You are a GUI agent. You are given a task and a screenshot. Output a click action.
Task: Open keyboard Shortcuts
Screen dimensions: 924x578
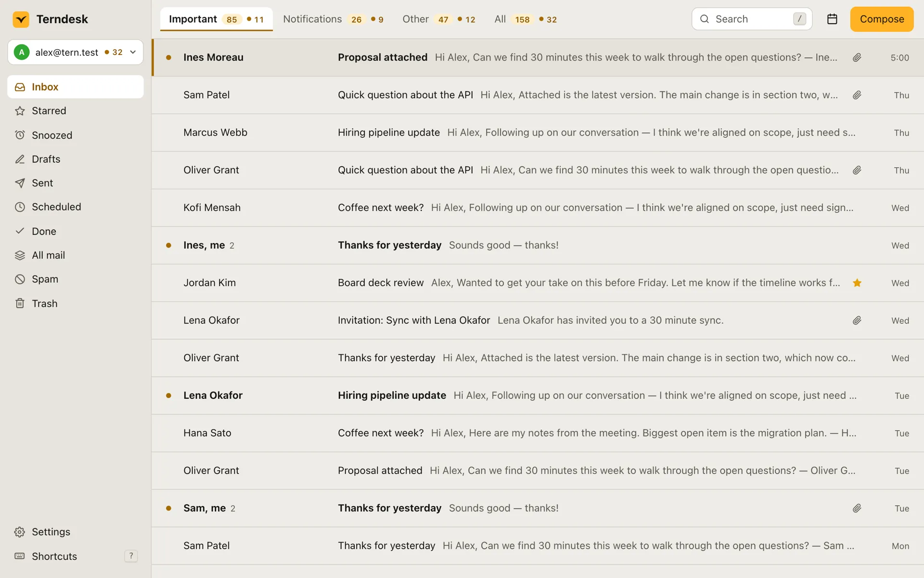coord(76,556)
